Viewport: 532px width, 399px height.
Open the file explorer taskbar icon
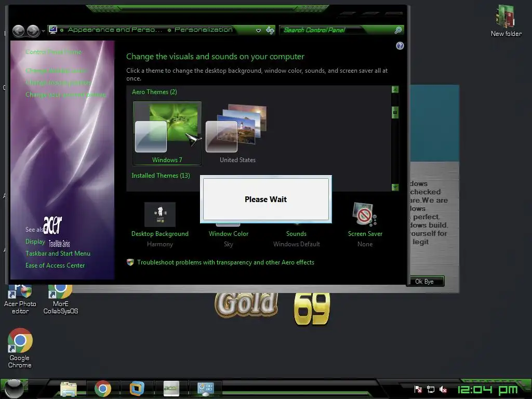click(x=68, y=389)
